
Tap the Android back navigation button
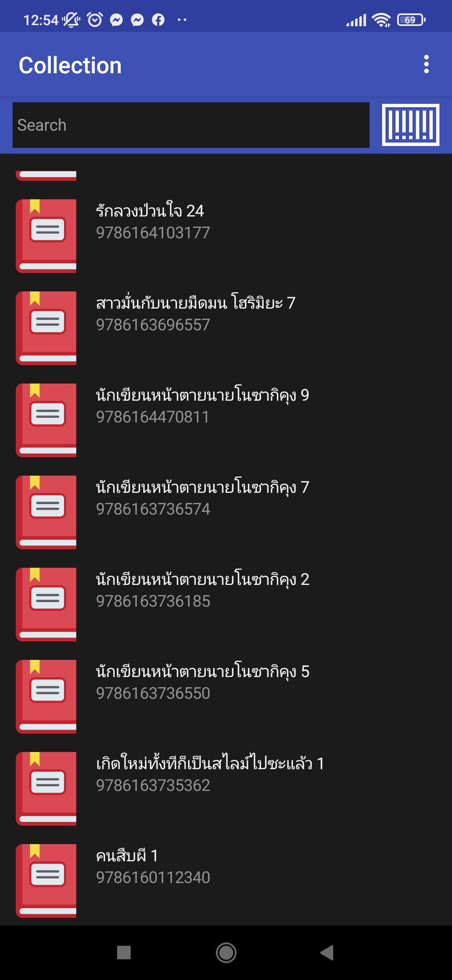click(x=327, y=952)
